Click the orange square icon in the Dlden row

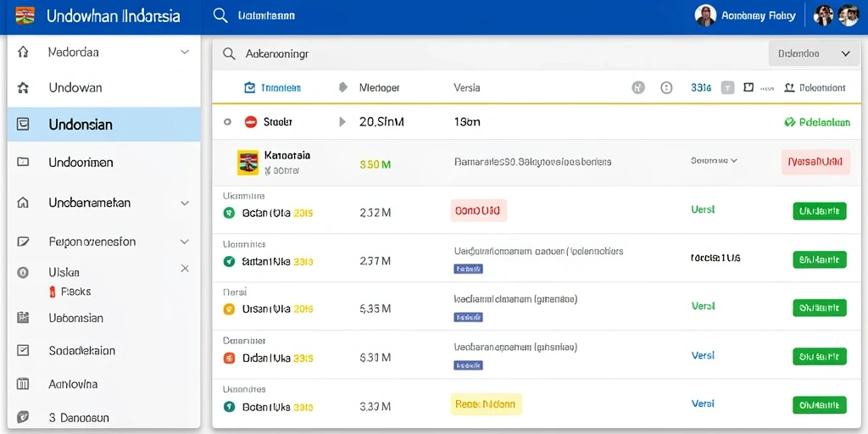coord(228,359)
